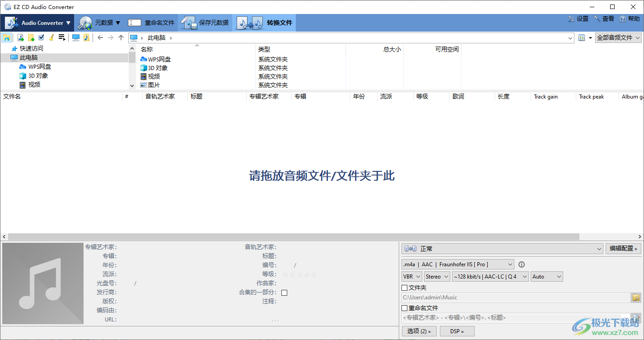The width and height of the screenshot is (644, 340).
Task: Click the horizontal scrollbar of file list
Action: (294, 237)
